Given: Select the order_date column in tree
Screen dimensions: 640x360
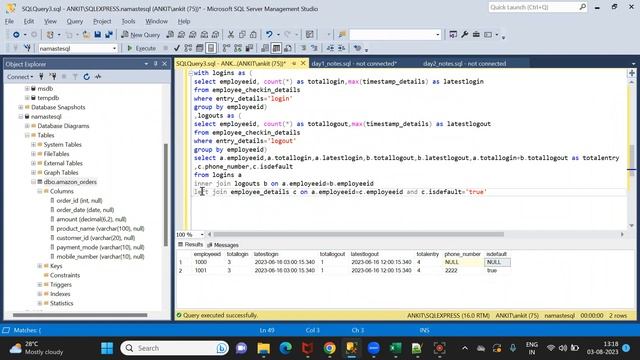Looking at the screenshot, I should [85, 210].
